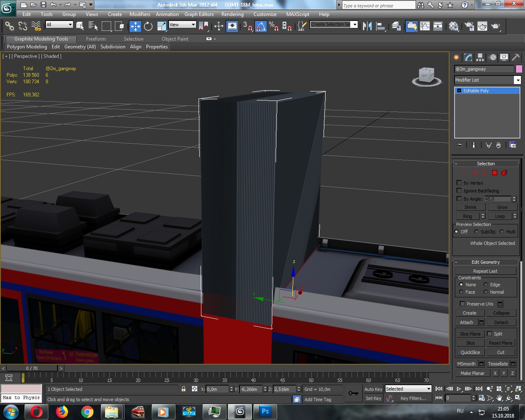This screenshot has width=525, height=420.
Task: Select the Select and Move tool
Action: click(x=135, y=26)
